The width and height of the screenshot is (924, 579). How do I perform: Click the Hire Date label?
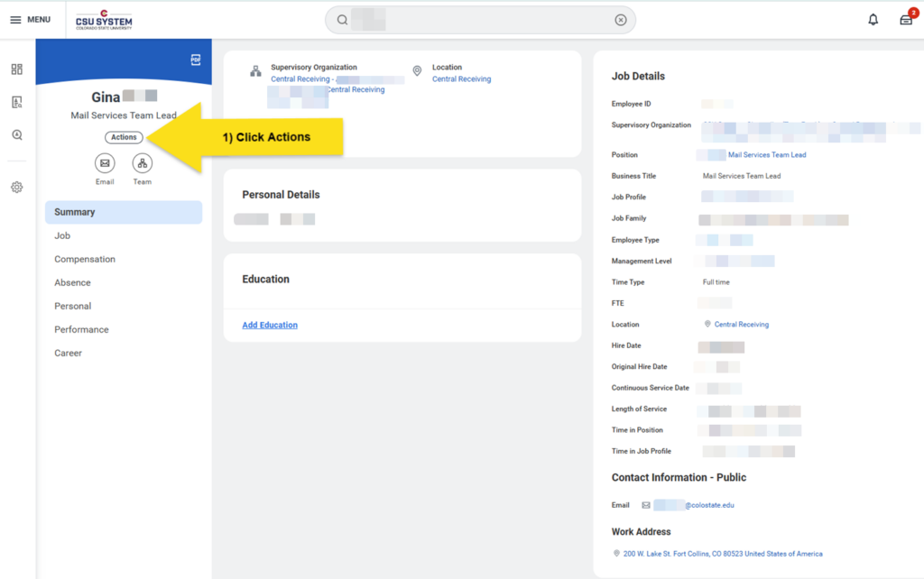coord(626,345)
